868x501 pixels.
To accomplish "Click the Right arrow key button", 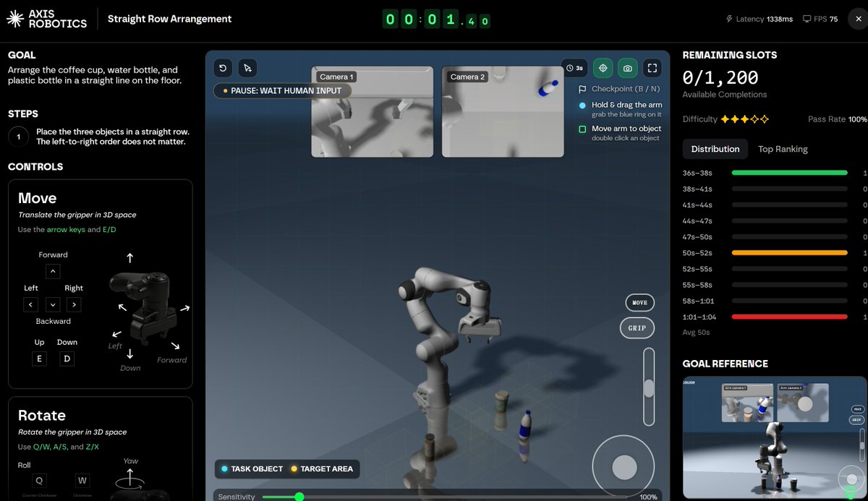I will (x=74, y=304).
